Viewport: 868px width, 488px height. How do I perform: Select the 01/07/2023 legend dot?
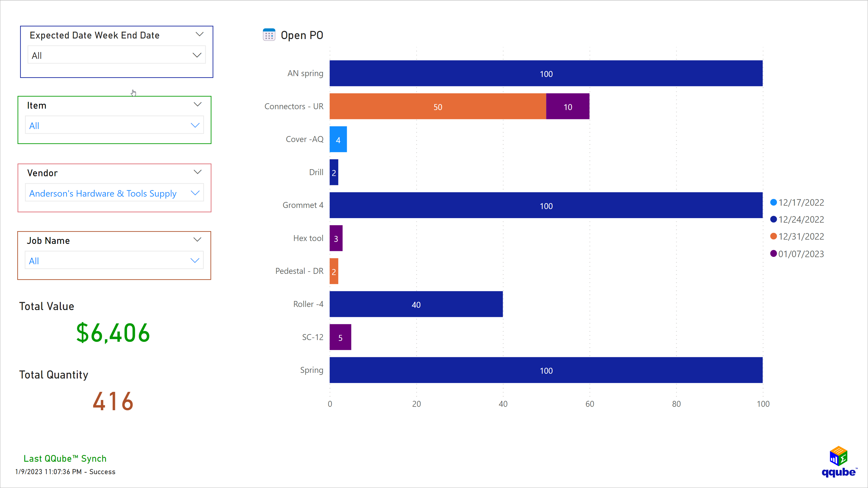click(x=773, y=254)
